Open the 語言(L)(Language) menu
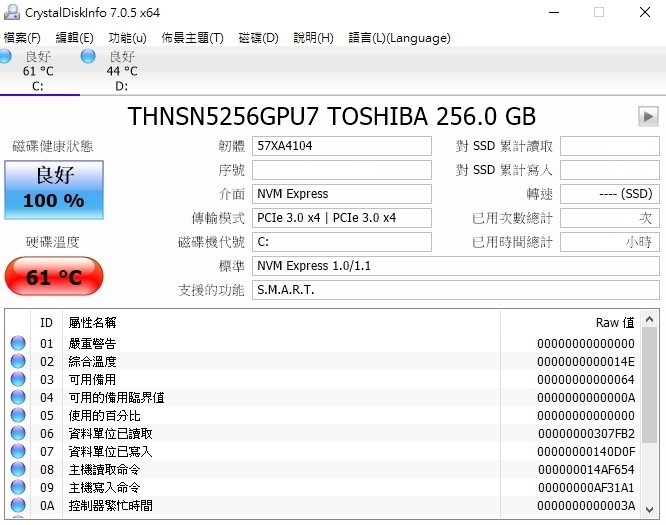The height and width of the screenshot is (525, 666). [399, 38]
